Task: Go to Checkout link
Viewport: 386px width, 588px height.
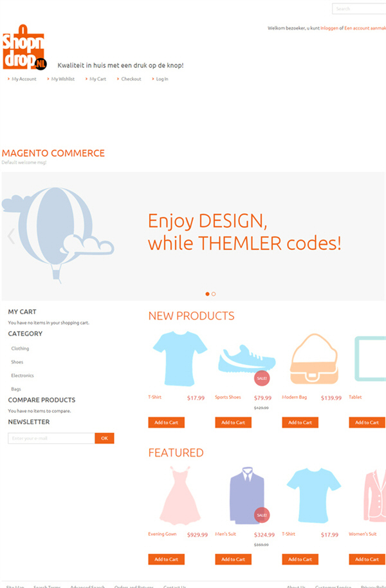Action: coord(131,79)
